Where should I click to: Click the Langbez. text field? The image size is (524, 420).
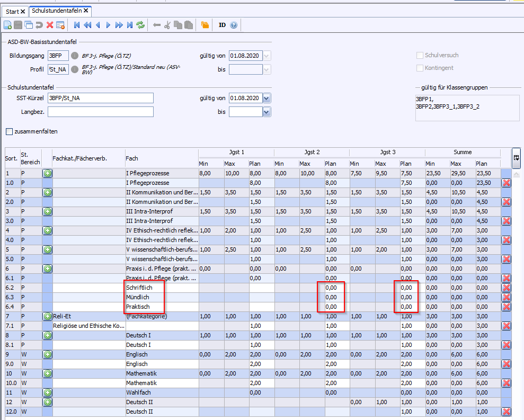[x=100, y=112]
